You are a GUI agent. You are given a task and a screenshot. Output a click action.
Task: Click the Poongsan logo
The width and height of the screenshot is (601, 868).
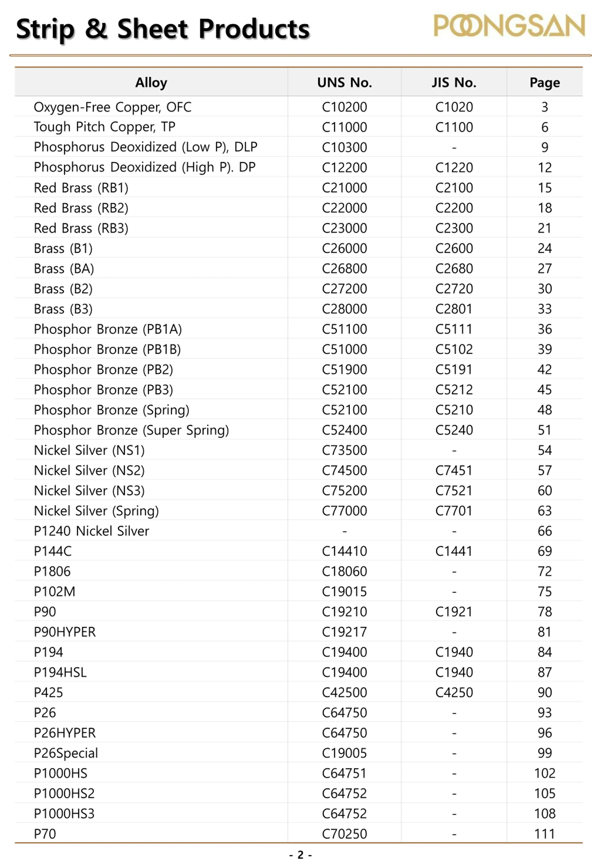[509, 26]
